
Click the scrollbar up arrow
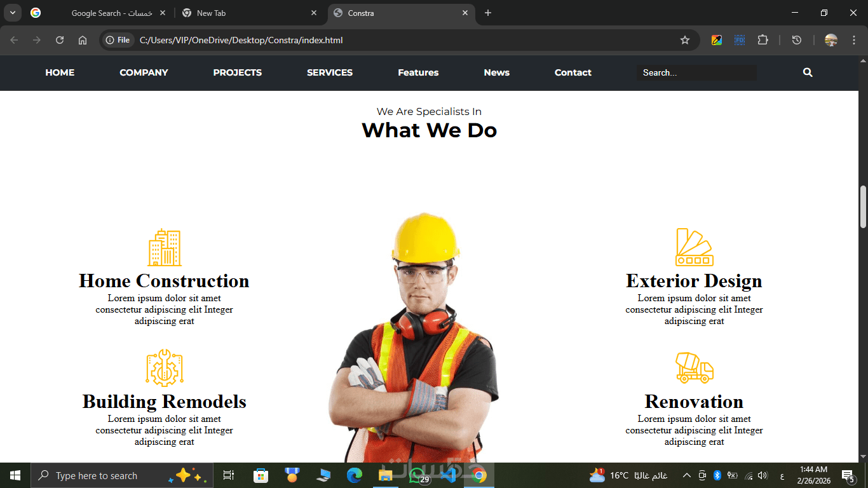863,61
